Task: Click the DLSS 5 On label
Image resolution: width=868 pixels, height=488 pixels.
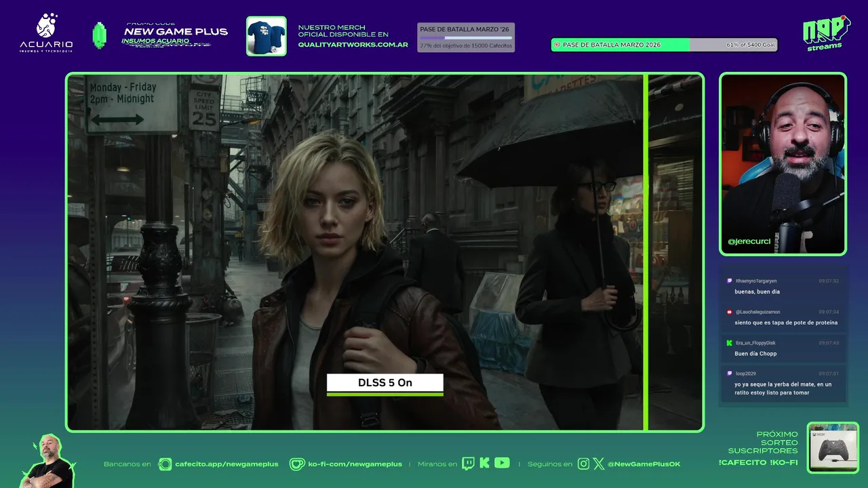Action: click(x=384, y=383)
